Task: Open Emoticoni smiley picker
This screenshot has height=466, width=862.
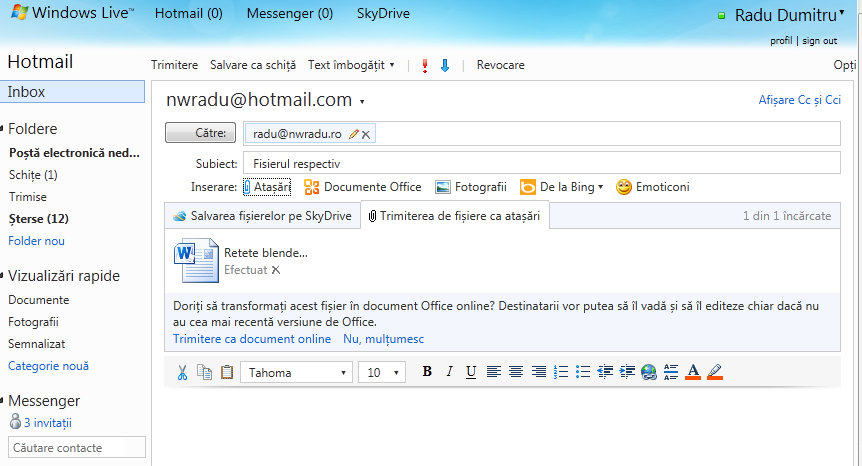Action: tap(653, 187)
